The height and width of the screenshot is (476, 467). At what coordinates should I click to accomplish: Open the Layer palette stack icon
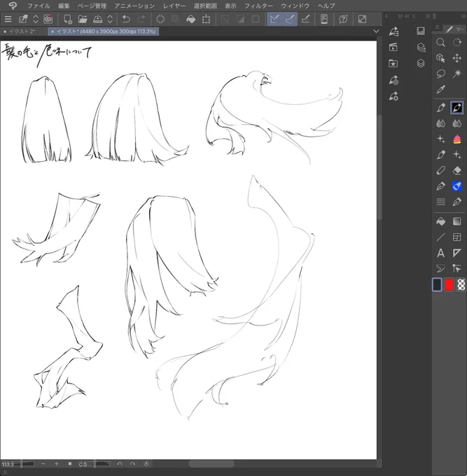421,64
